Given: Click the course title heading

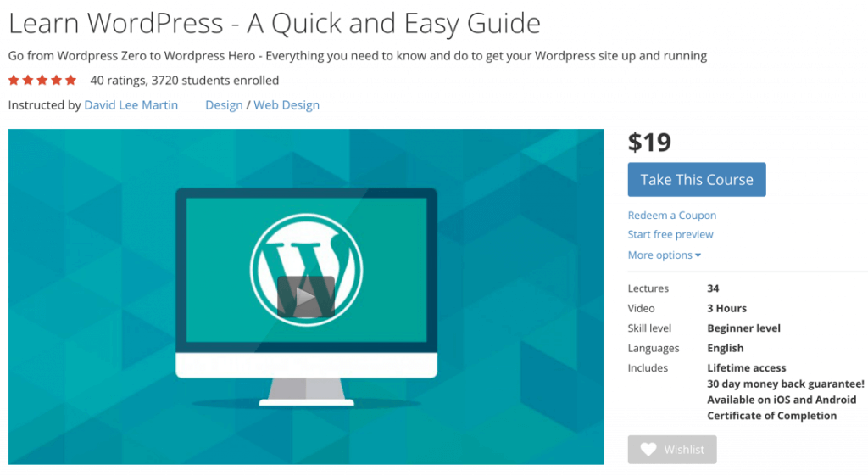Looking at the screenshot, I should 274,24.
